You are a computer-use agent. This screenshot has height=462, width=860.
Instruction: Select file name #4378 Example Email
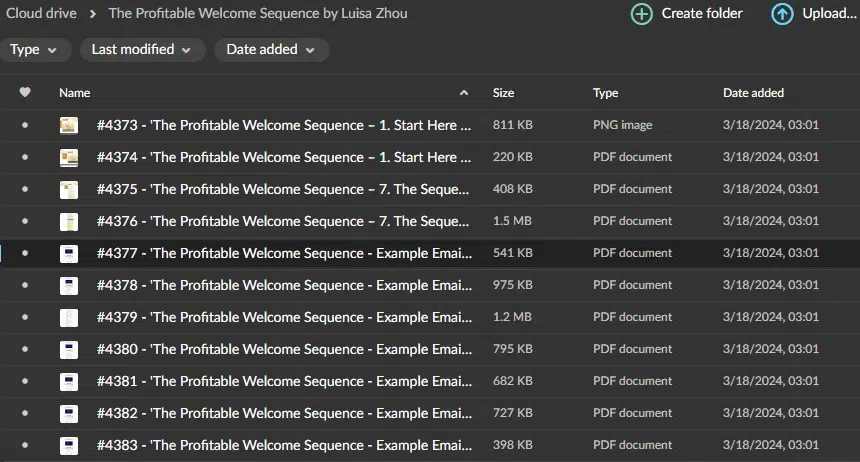coord(284,285)
